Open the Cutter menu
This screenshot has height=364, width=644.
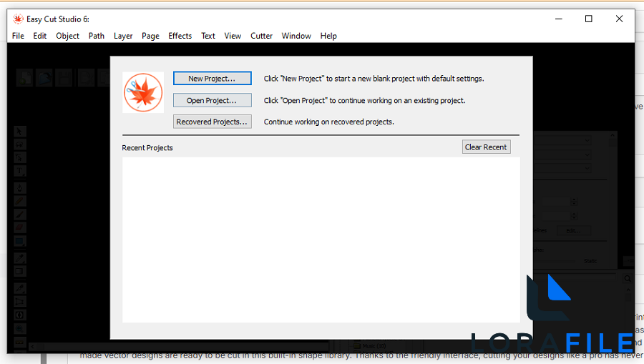262,36
